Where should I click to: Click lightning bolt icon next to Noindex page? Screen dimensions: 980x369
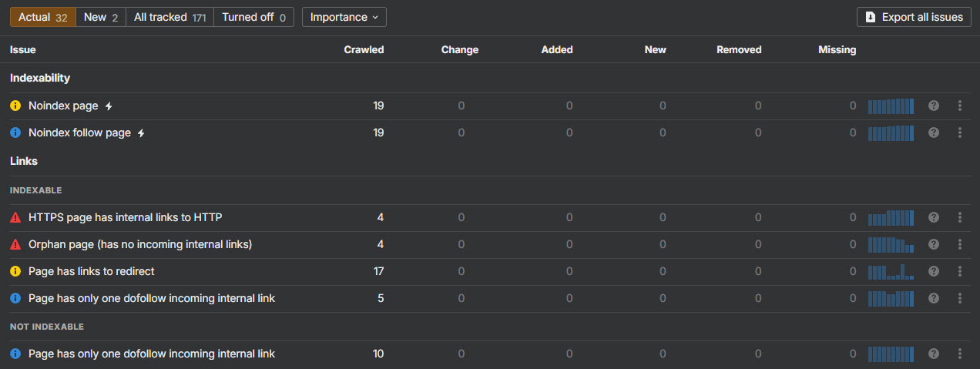point(109,106)
